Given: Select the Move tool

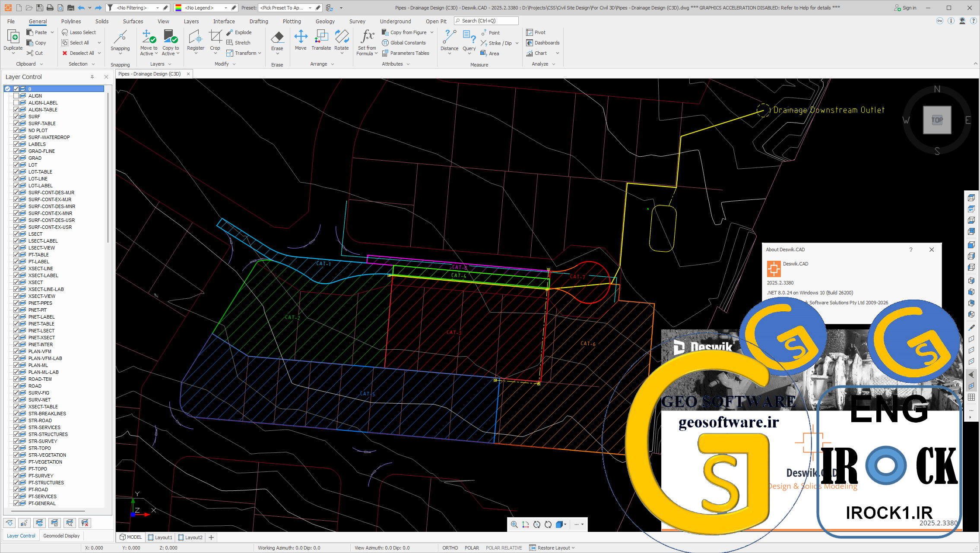Looking at the screenshot, I should click(301, 40).
